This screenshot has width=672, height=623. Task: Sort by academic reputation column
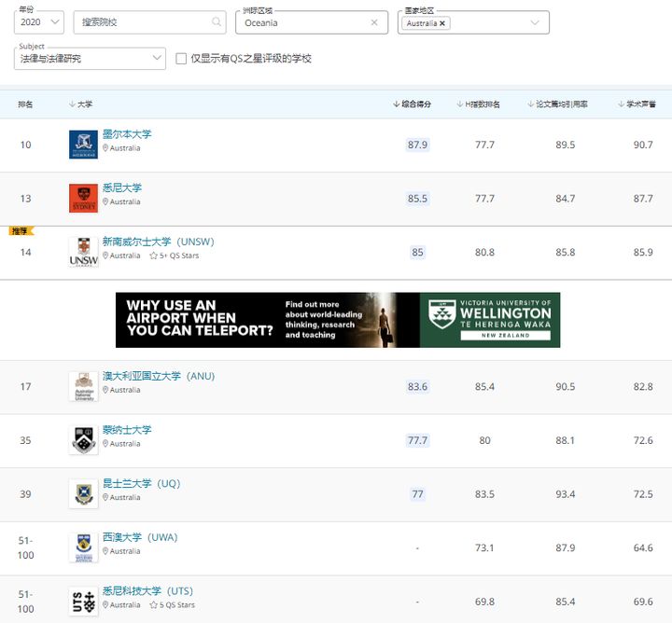point(637,104)
